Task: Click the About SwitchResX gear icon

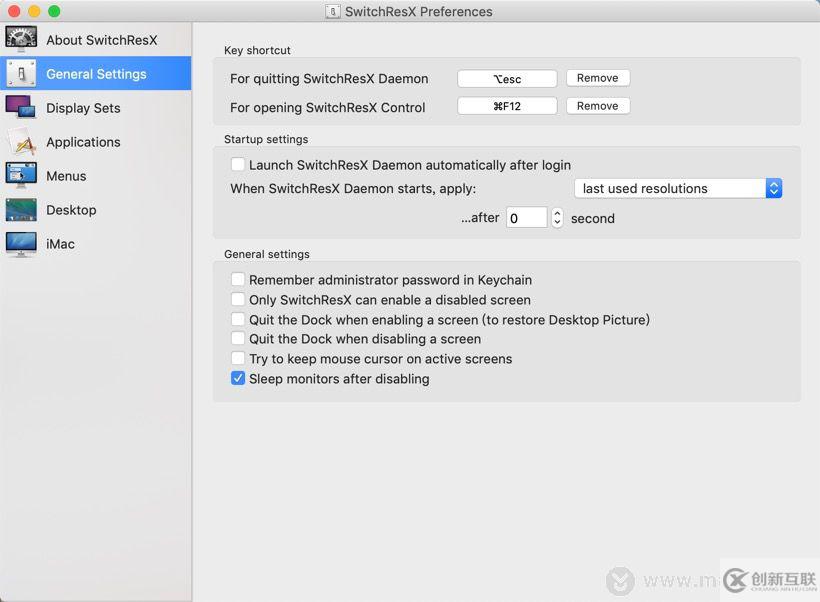Action: (x=21, y=39)
